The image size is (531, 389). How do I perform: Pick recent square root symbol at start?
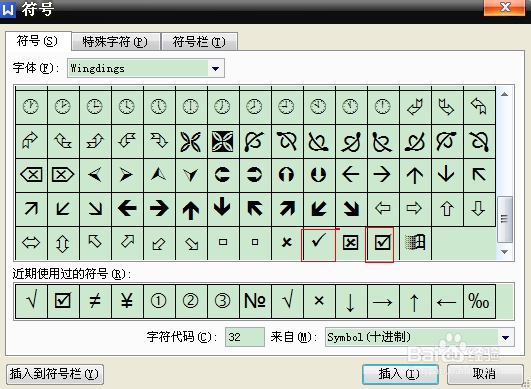tap(31, 301)
